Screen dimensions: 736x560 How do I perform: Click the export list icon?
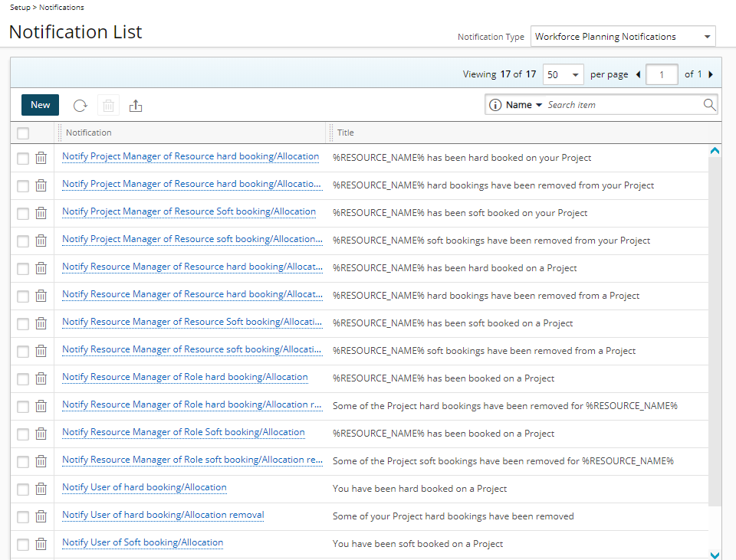[136, 106]
